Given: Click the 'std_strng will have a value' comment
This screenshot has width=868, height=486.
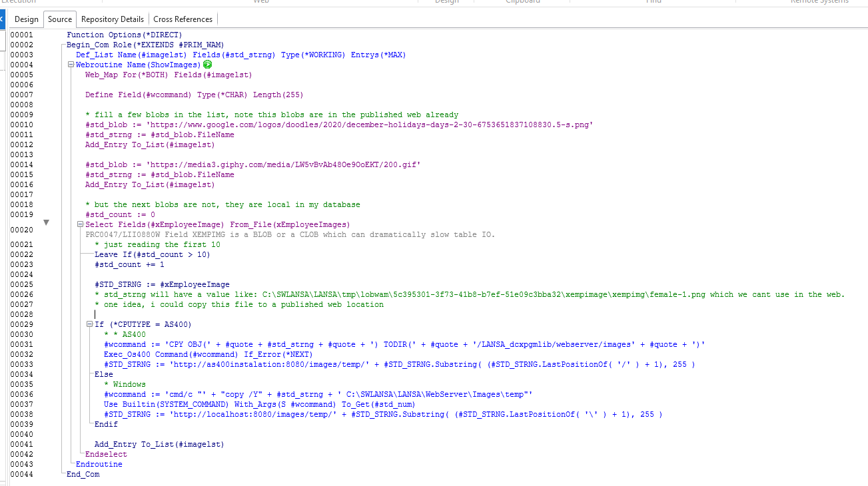Looking at the screenshot, I should 470,294.
